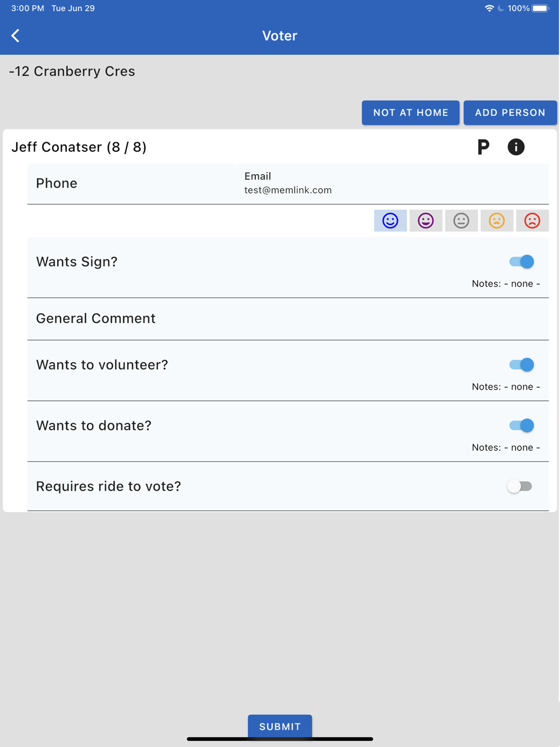The width and height of the screenshot is (560, 747).
Task: Disable the Wants to volunteer switch
Action: [x=521, y=365]
